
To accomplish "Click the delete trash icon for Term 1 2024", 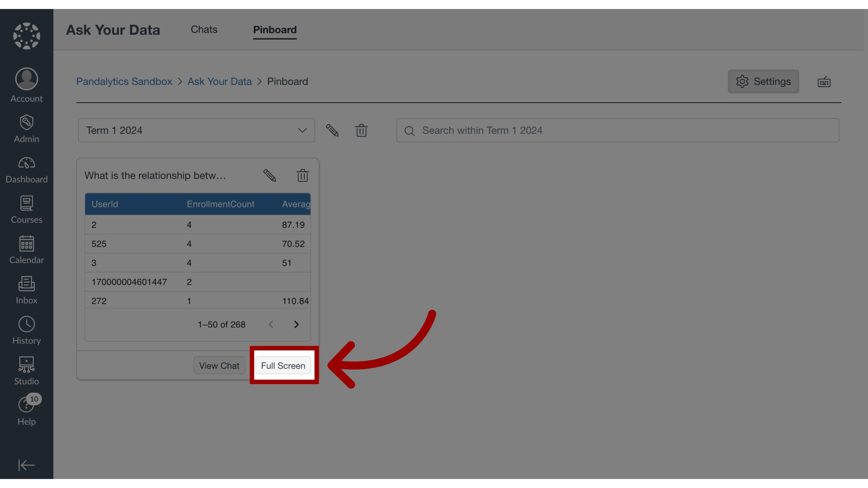I will (361, 130).
